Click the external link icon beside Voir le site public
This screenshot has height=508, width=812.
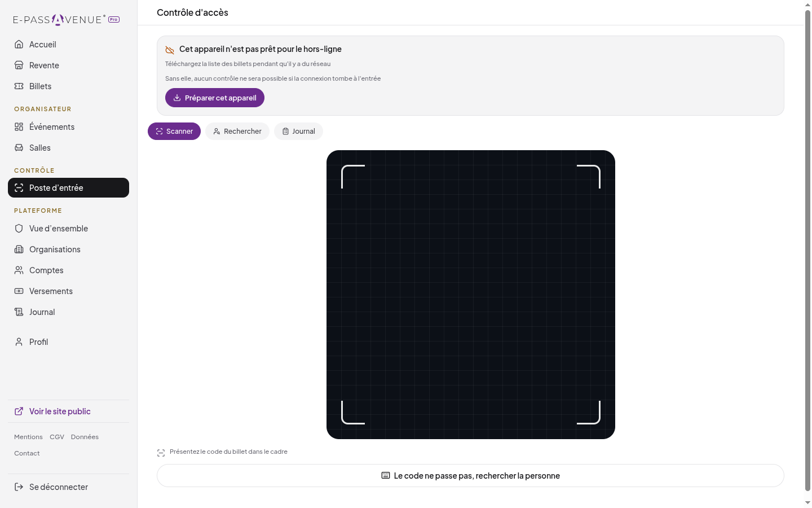[x=19, y=411]
